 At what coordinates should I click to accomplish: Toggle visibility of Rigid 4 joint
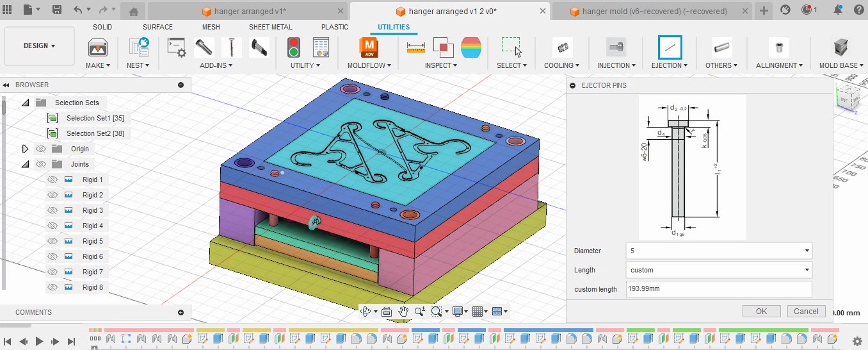point(53,226)
